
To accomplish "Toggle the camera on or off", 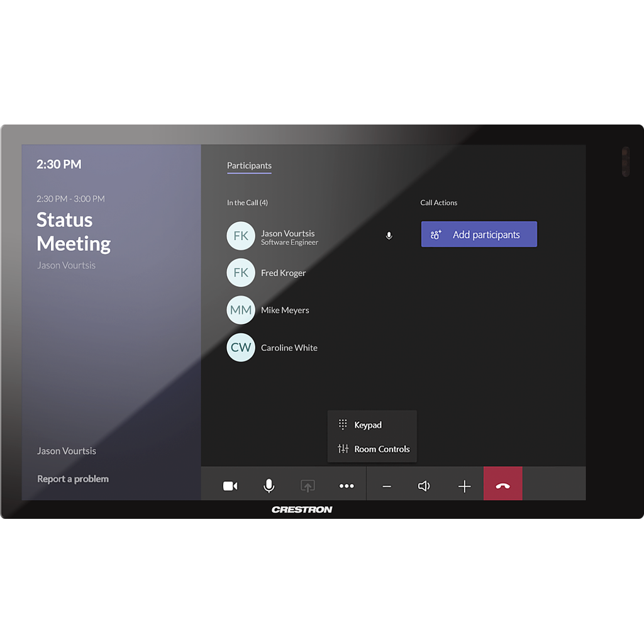I will [230, 486].
